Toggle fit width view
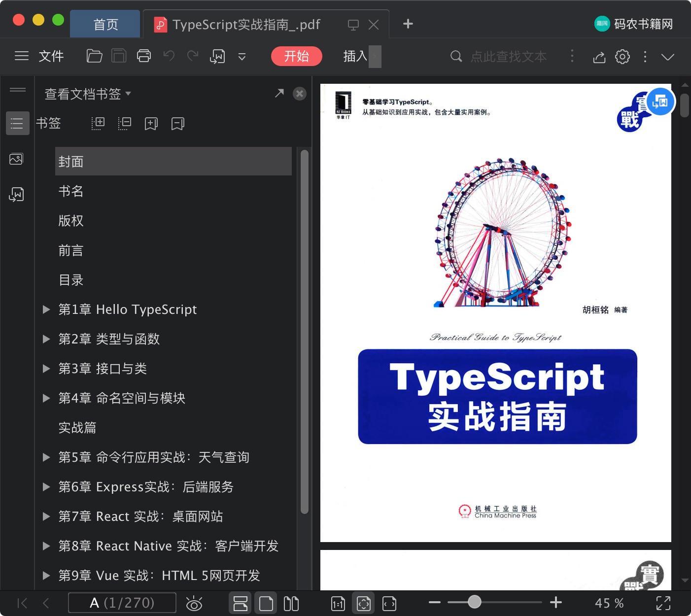Screen dimensions: 691x616 [x=389, y=603]
